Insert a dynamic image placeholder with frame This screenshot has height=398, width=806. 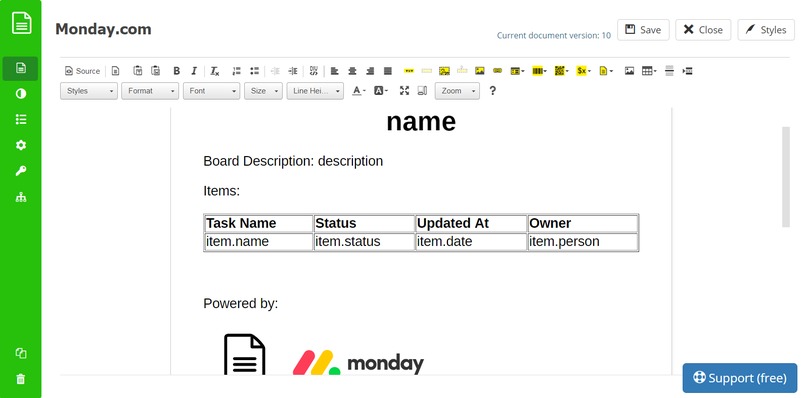[445, 71]
